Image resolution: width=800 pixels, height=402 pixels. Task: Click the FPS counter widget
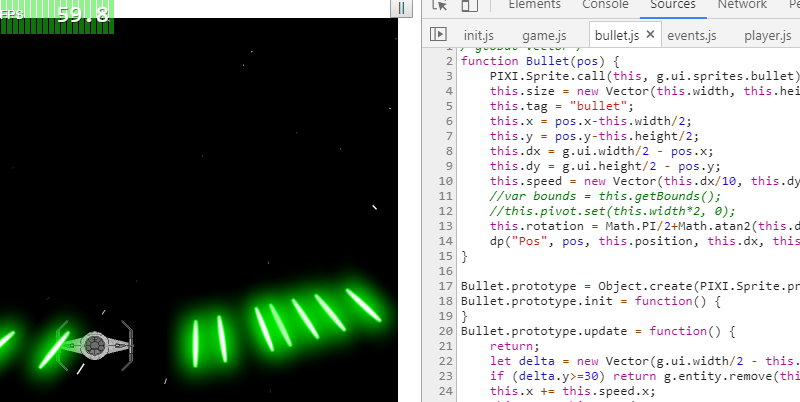coord(57,17)
